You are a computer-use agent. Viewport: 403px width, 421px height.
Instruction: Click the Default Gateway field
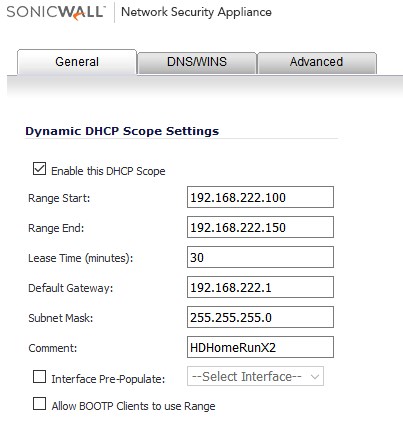(260, 287)
